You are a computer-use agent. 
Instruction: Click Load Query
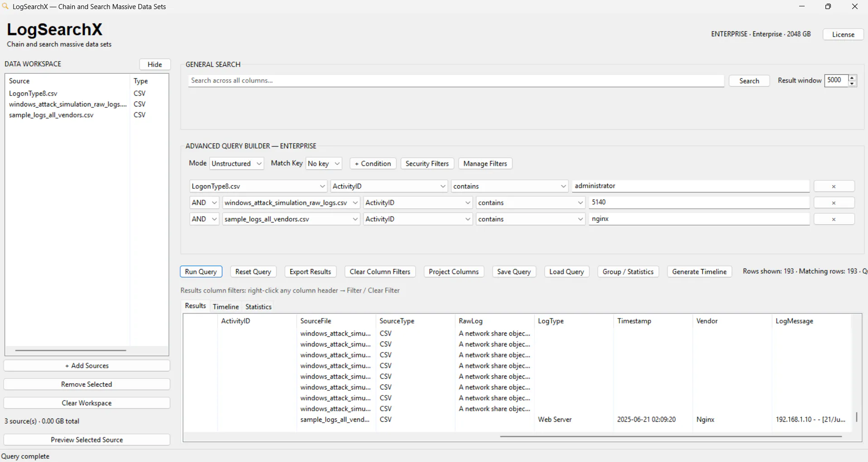[x=566, y=272]
